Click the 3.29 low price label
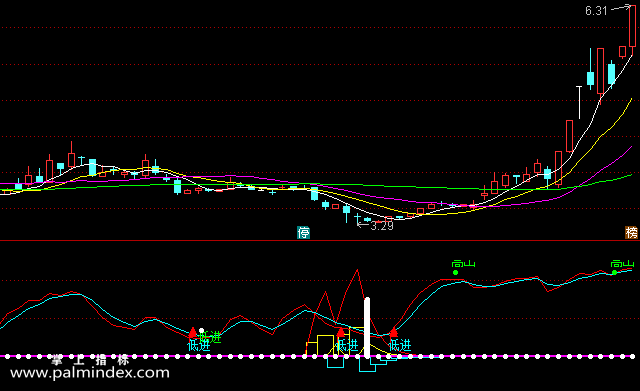Viewport: 640px width, 391px height. click(382, 226)
